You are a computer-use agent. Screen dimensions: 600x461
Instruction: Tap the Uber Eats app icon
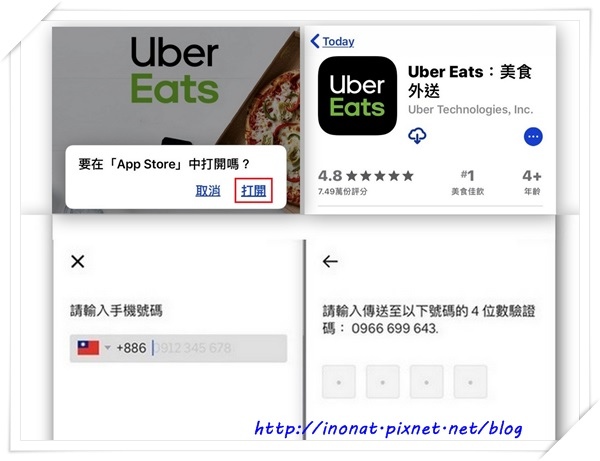357,96
